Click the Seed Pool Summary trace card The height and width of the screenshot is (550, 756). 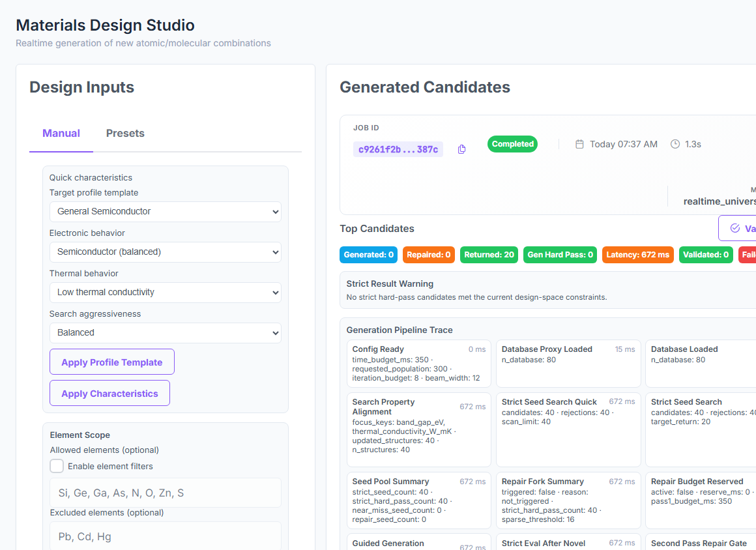coord(419,500)
